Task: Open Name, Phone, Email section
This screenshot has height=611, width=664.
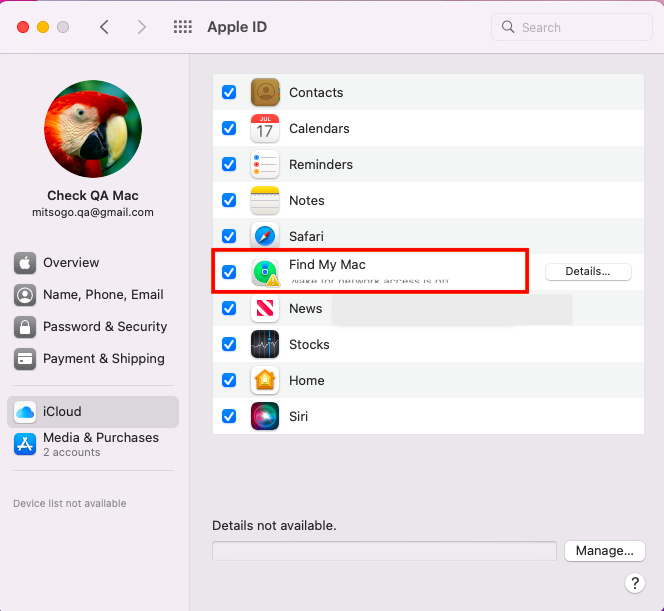Action: [93, 295]
